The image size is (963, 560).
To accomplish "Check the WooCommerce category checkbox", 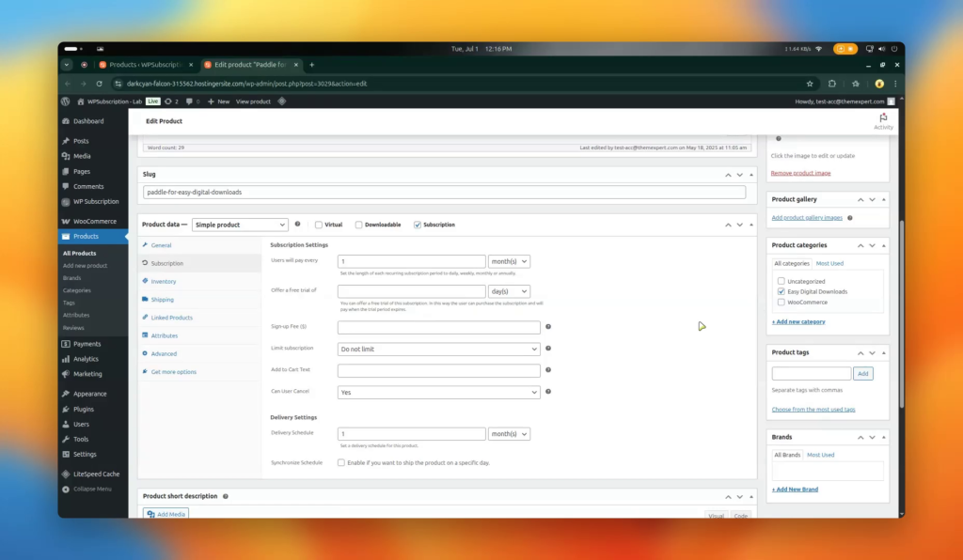I will (x=781, y=303).
